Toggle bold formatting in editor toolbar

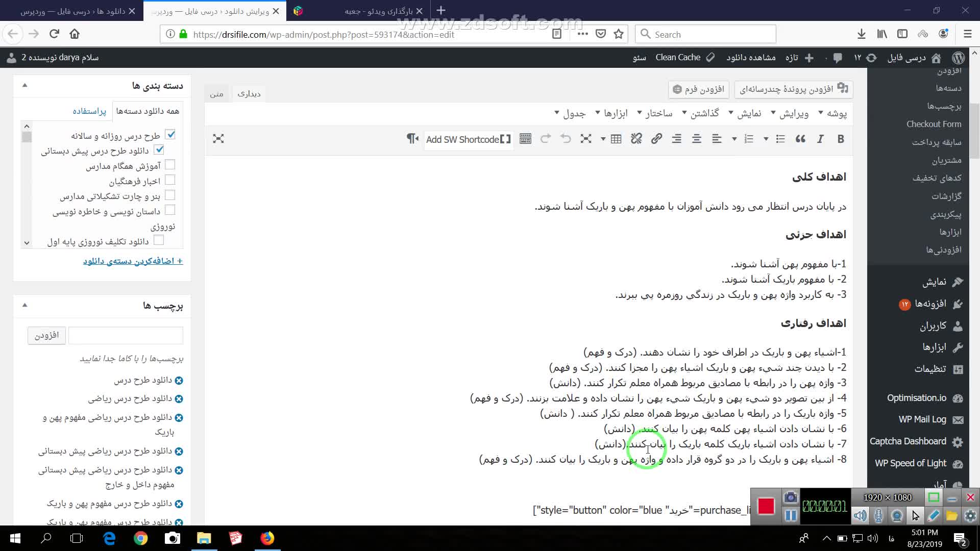click(840, 139)
